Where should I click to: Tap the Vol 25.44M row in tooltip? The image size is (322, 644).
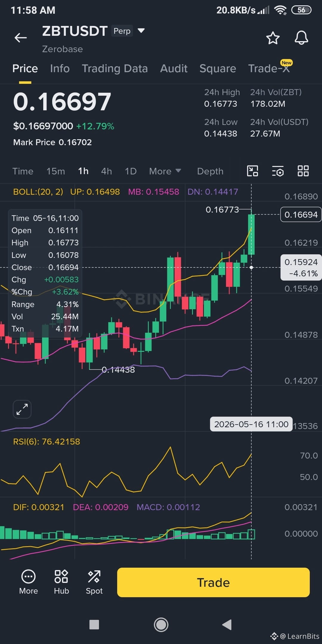tap(45, 317)
